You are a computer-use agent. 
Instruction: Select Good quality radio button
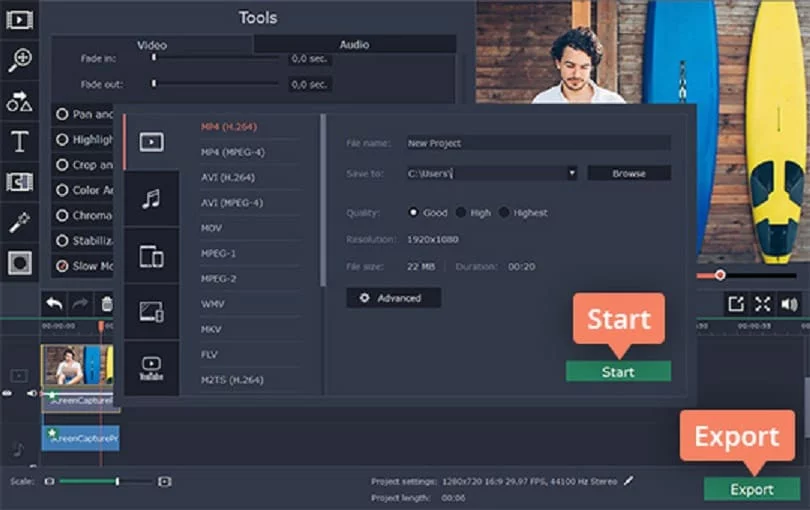pyautogui.click(x=413, y=212)
